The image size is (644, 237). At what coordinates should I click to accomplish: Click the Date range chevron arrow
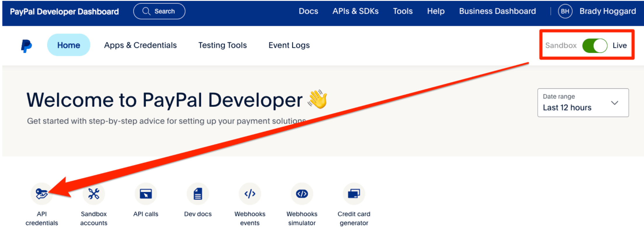click(615, 103)
